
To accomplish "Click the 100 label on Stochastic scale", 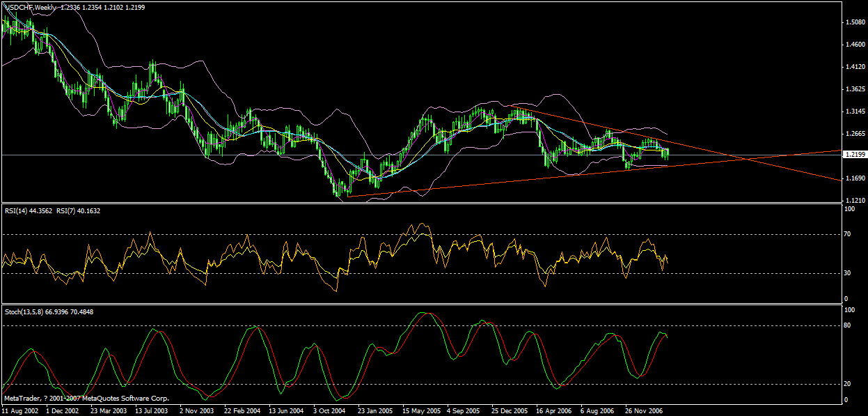I will pyautogui.click(x=849, y=310).
